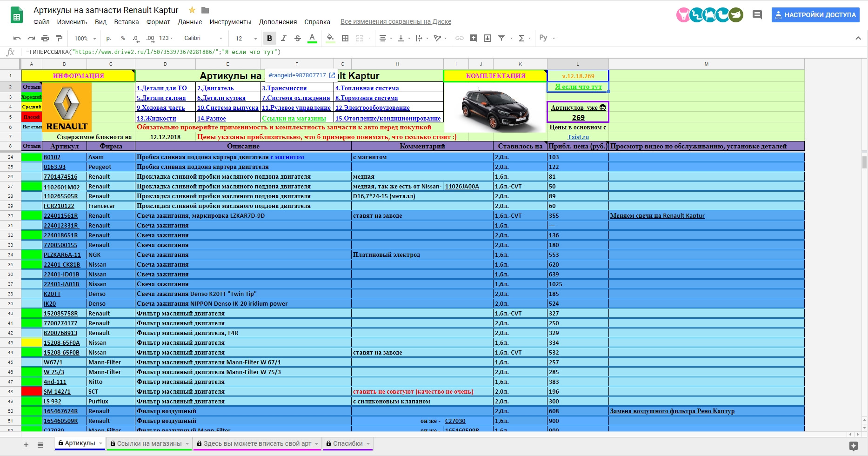Open horizontal align options

385,38
